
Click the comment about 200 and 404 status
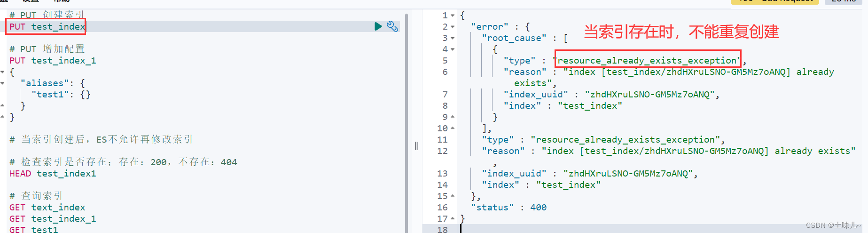click(x=123, y=162)
